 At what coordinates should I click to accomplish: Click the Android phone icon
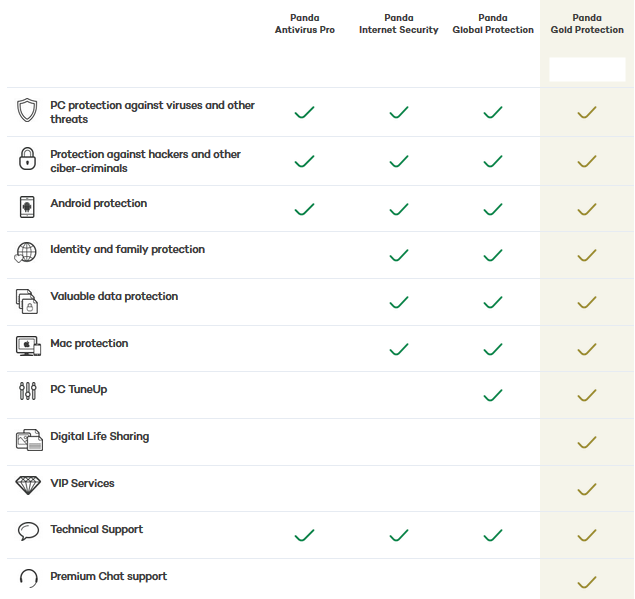click(x=27, y=207)
